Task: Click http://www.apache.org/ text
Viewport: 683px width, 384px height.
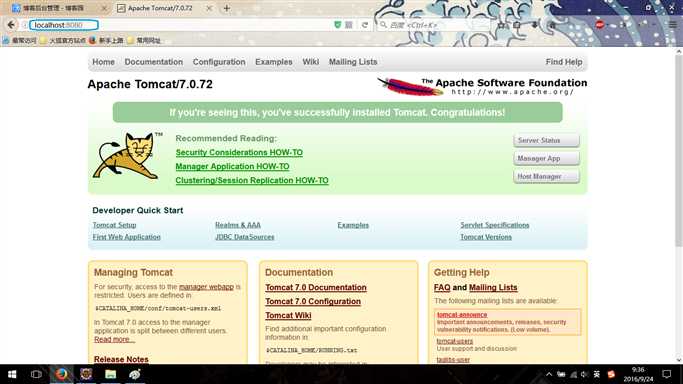Action: (x=513, y=92)
